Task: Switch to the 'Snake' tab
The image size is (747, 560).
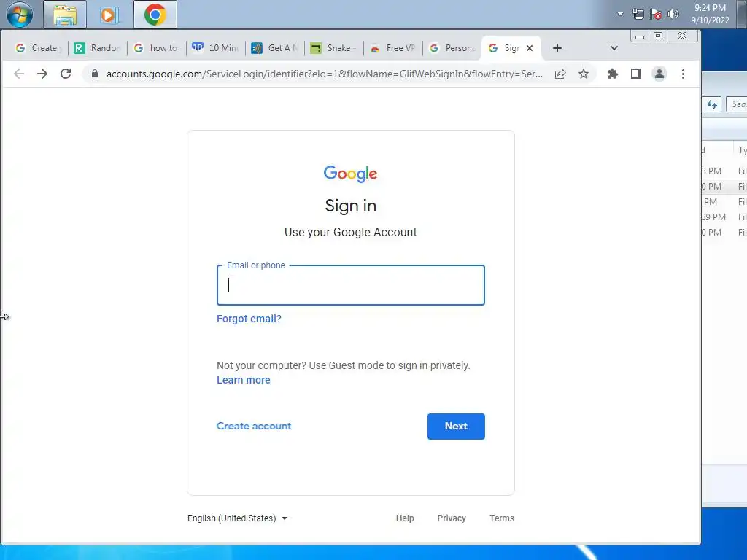Action: point(333,48)
